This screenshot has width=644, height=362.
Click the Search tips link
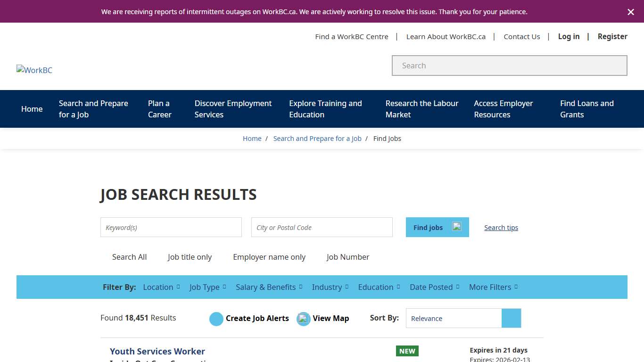501,228
